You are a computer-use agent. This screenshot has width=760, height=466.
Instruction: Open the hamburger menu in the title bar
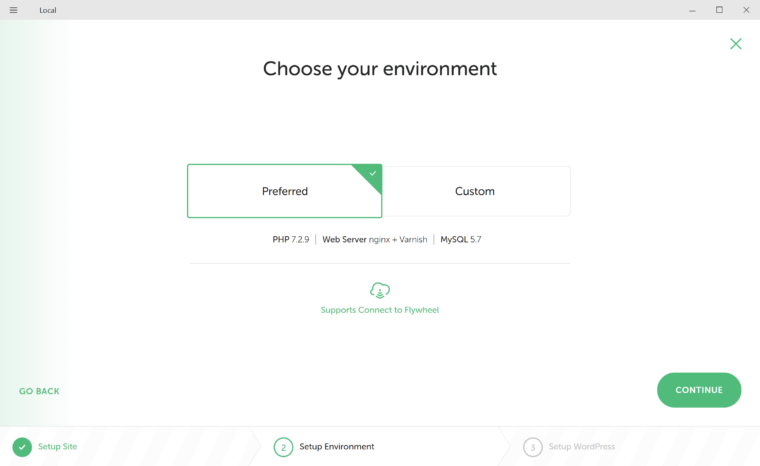(14, 10)
